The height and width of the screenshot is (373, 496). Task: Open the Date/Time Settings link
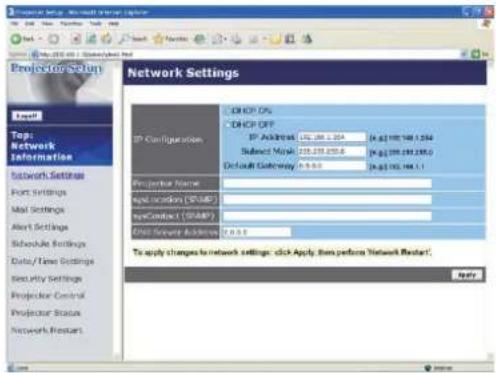tap(53, 261)
